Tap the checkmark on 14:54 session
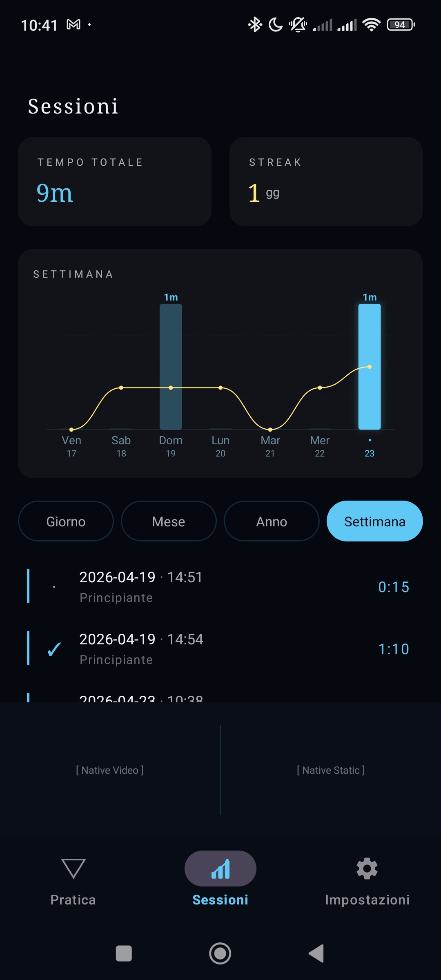This screenshot has height=980, width=441. click(x=54, y=649)
